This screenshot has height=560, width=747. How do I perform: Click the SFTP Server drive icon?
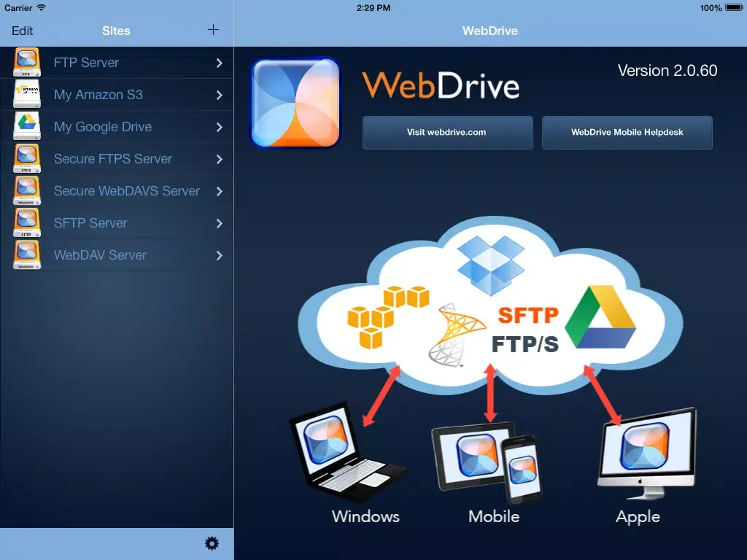(27, 222)
